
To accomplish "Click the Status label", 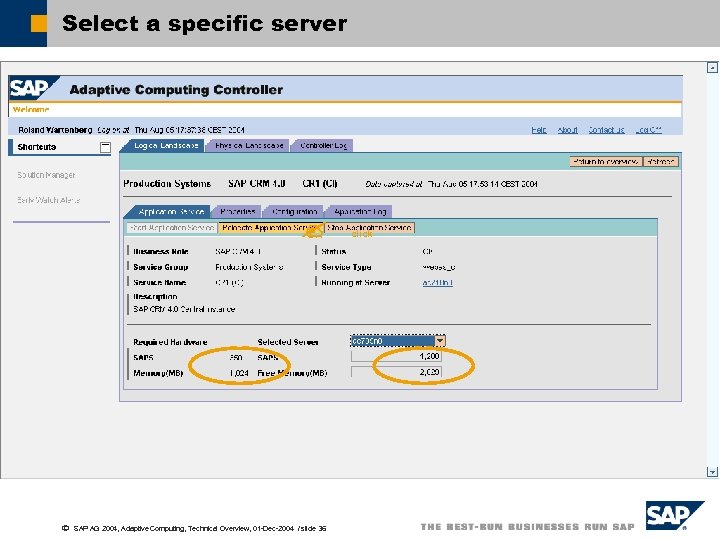I will click(334, 252).
